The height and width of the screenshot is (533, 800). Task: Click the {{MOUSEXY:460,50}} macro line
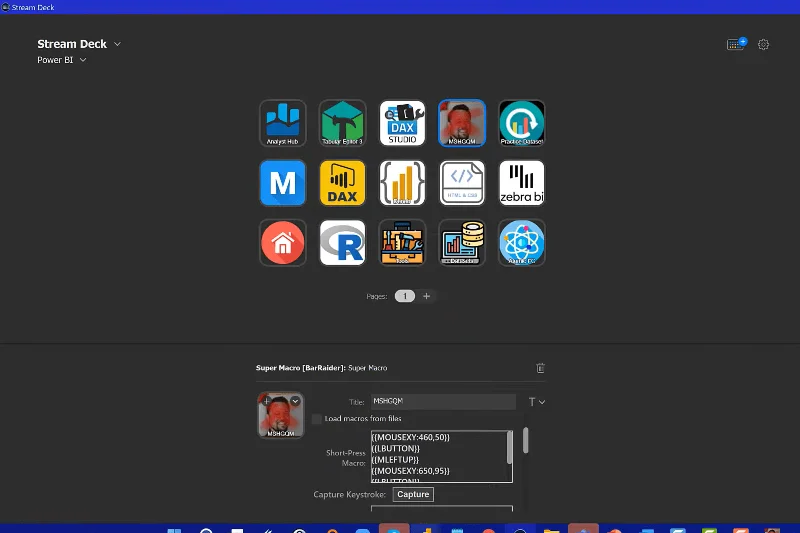coord(411,437)
